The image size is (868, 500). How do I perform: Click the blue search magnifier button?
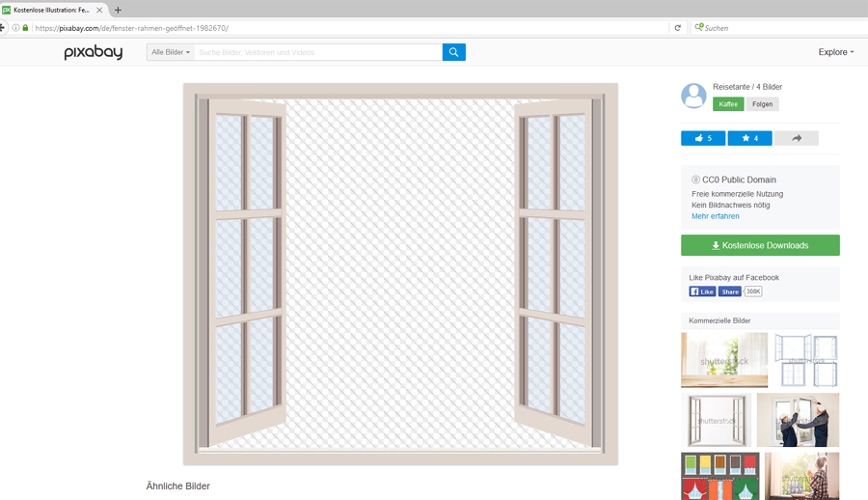[453, 52]
